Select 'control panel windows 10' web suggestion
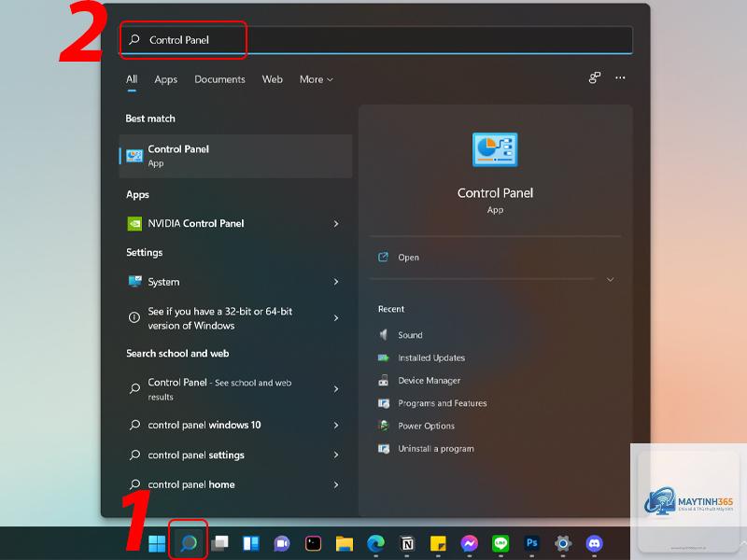The width and height of the screenshot is (747, 560). point(235,425)
